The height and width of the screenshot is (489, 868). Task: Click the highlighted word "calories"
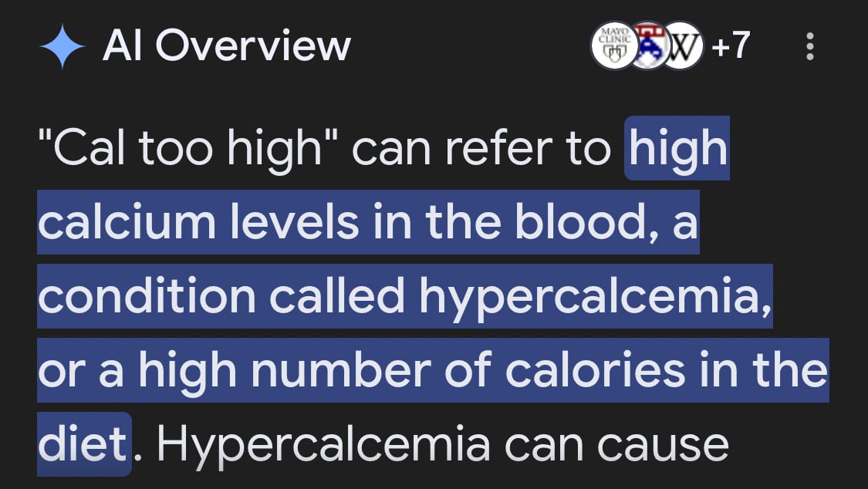[595, 370]
